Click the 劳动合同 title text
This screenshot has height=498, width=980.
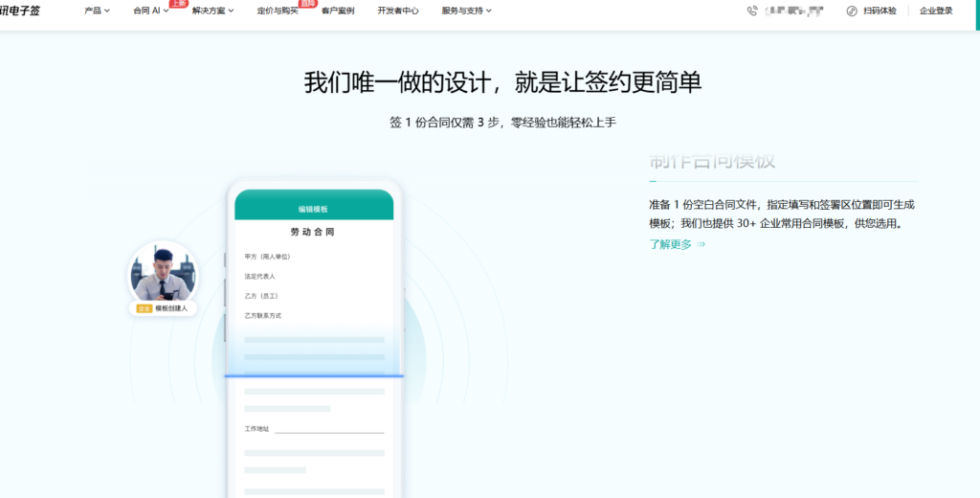click(x=313, y=232)
